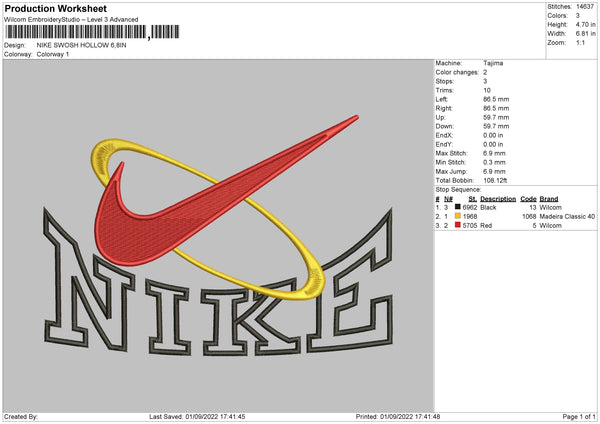Click the Created By label
Image resolution: width=600 pixels, height=424 pixels.
[x=21, y=416]
